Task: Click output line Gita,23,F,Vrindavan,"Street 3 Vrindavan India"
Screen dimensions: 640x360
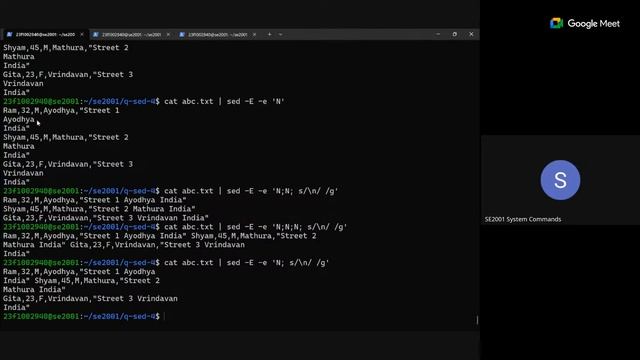Action: pos(106,218)
